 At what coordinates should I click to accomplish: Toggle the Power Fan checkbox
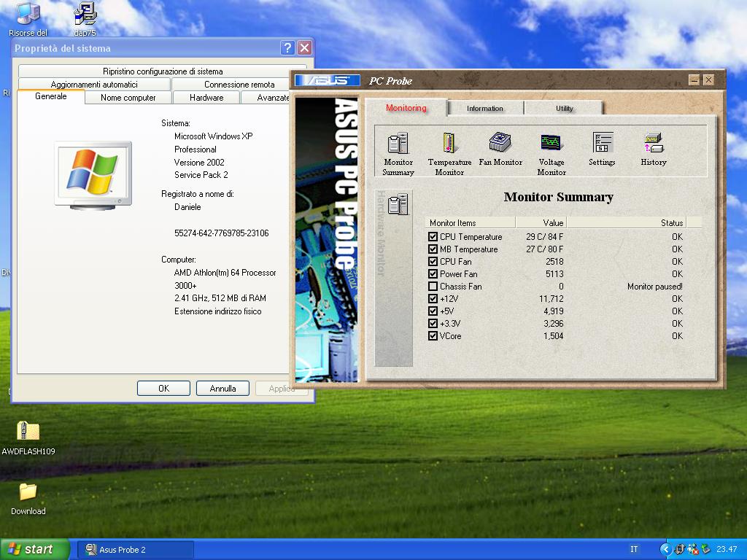[x=433, y=274]
